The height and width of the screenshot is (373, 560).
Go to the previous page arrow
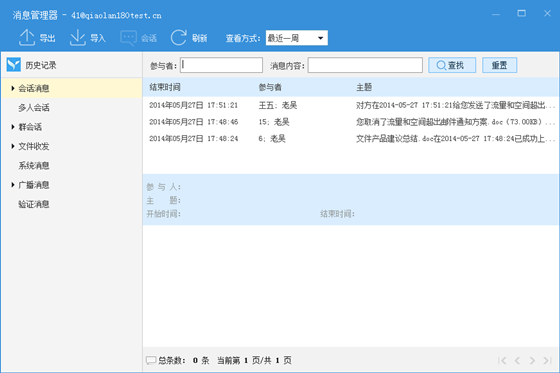517,360
